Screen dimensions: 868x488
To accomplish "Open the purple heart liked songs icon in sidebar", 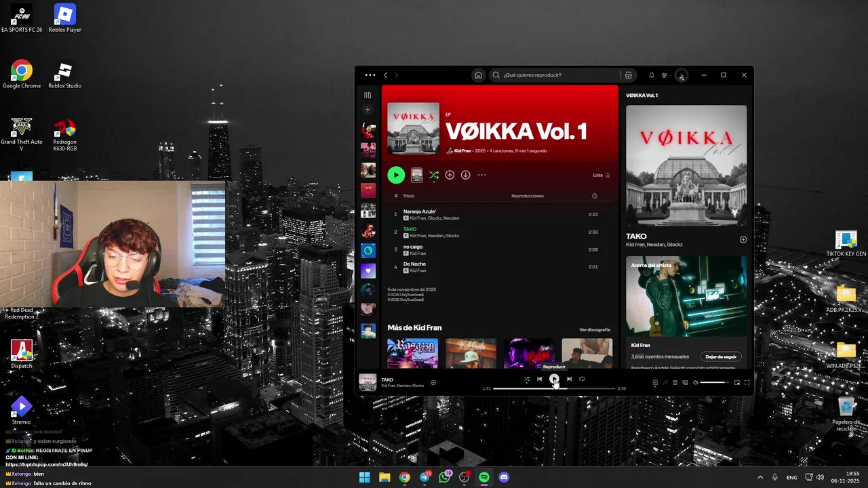I will point(368,270).
